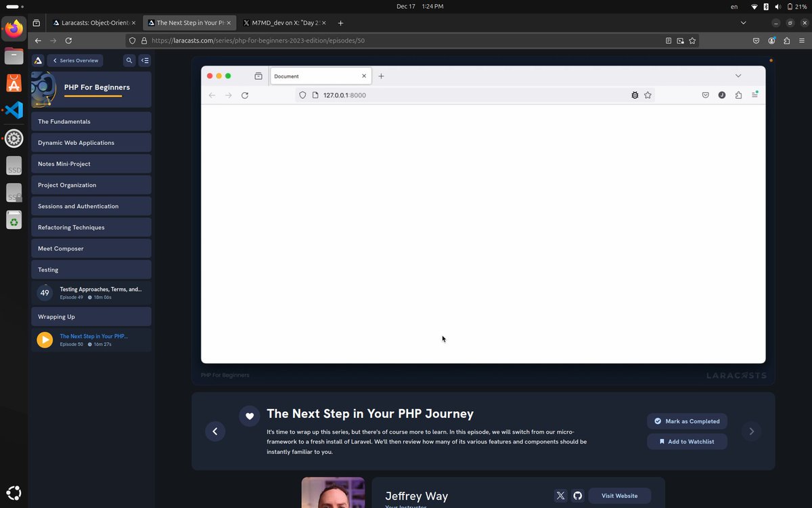
Task: Open Firefox application menu
Action: [802, 41]
